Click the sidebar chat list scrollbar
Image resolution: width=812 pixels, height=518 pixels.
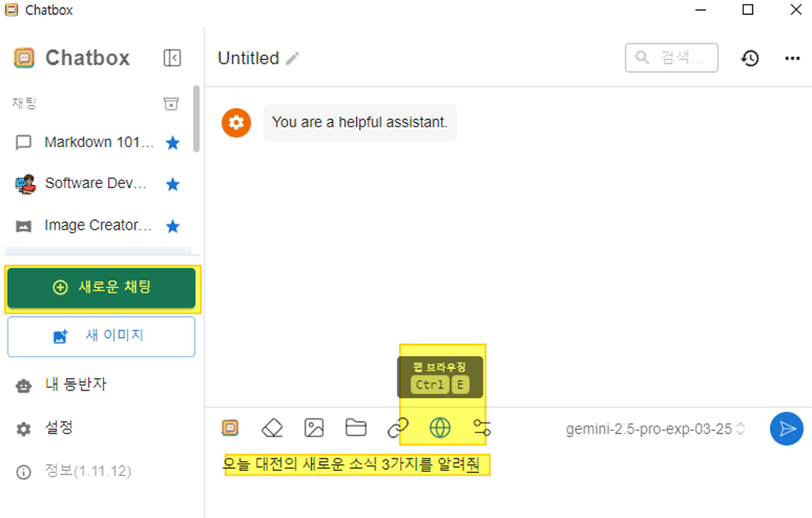pos(196,118)
